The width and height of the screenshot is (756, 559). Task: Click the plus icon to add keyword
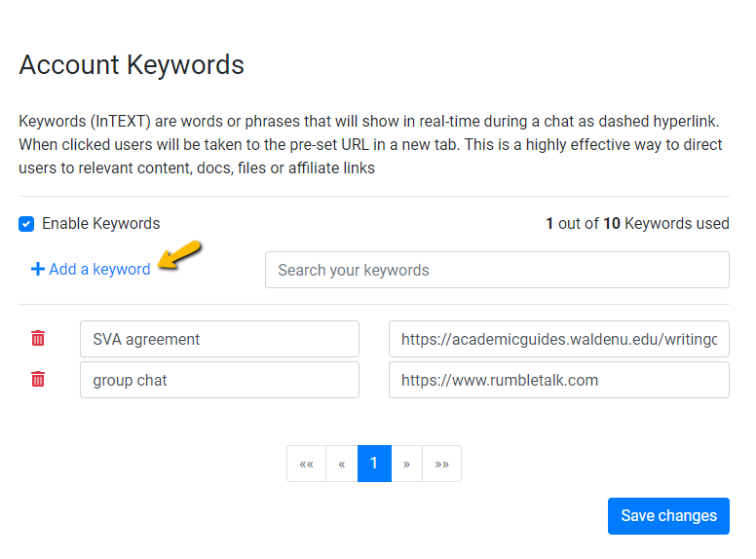click(38, 270)
